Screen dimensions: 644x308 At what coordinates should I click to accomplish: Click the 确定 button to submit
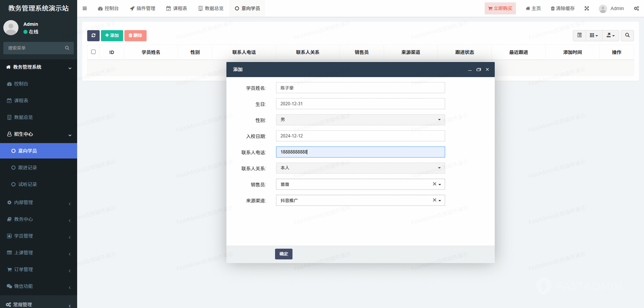coord(283,254)
